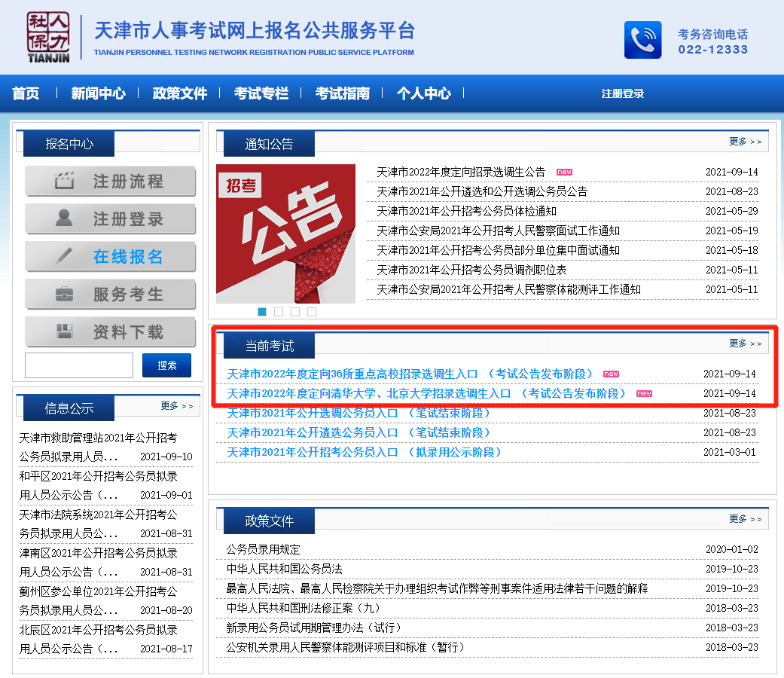The width and height of the screenshot is (784, 678).
Task: Switch to the 考试专栏 menu
Action: coord(261,93)
